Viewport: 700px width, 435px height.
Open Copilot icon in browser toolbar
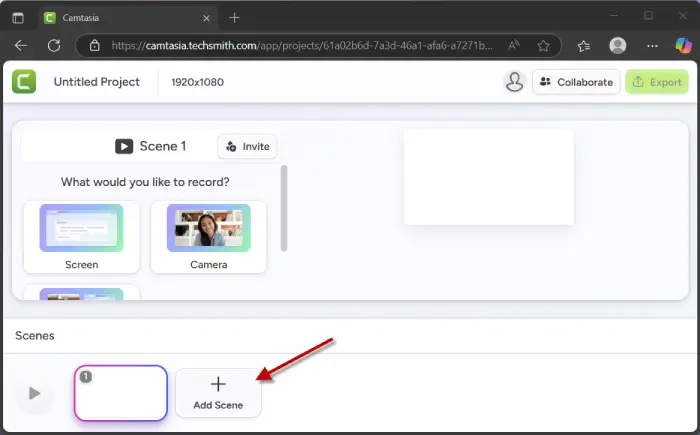[x=683, y=46]
